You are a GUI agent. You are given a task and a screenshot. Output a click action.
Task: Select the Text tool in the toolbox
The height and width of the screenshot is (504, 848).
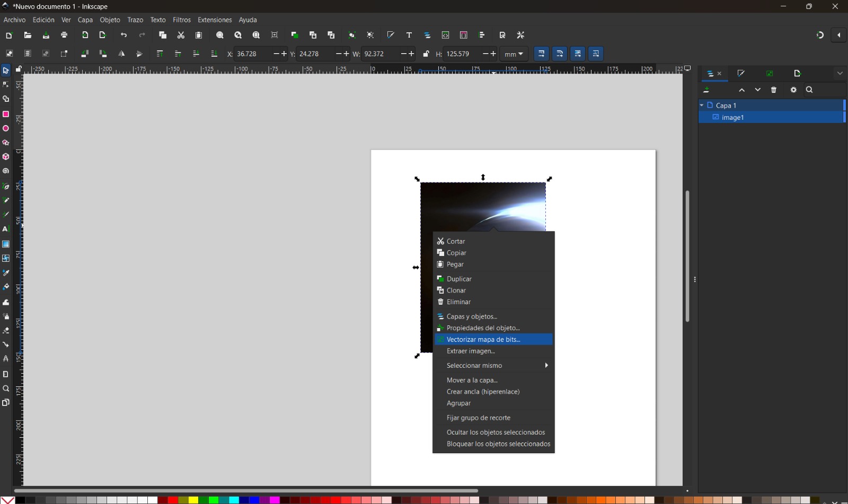(6, 229)
